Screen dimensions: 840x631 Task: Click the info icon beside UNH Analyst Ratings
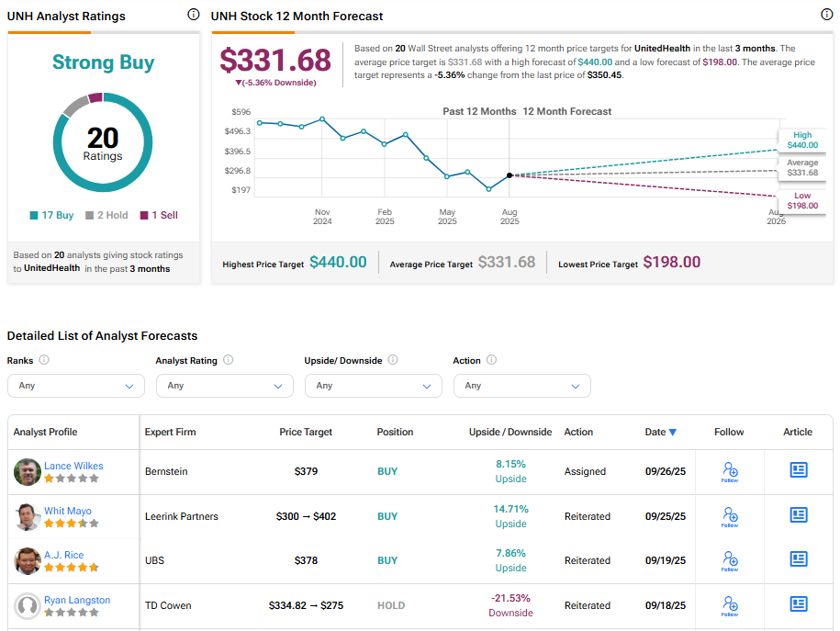[193, 15]
